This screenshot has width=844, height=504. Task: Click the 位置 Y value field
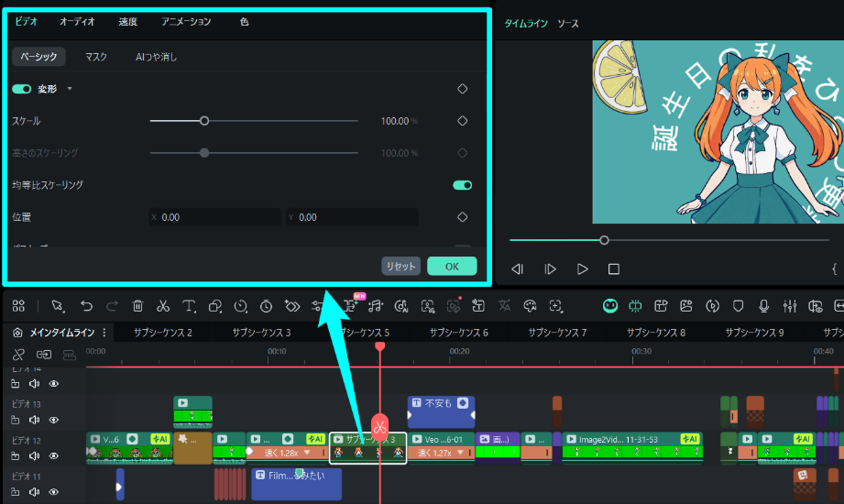click(352, 217)
